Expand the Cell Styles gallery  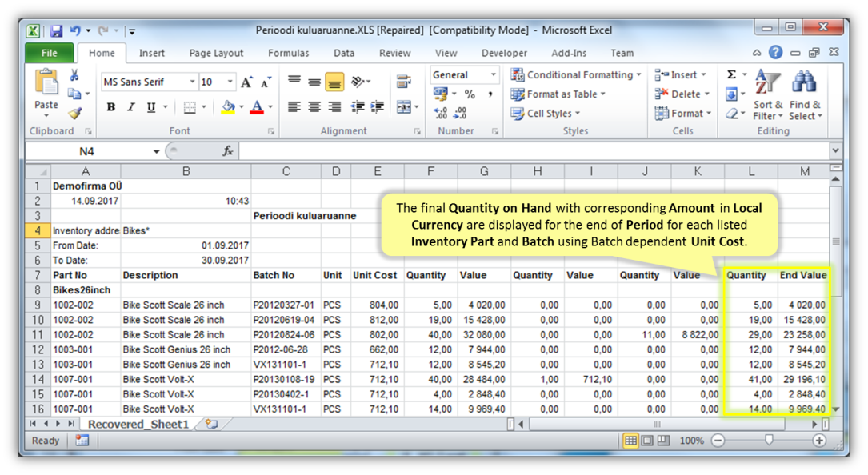coord(546,113)
